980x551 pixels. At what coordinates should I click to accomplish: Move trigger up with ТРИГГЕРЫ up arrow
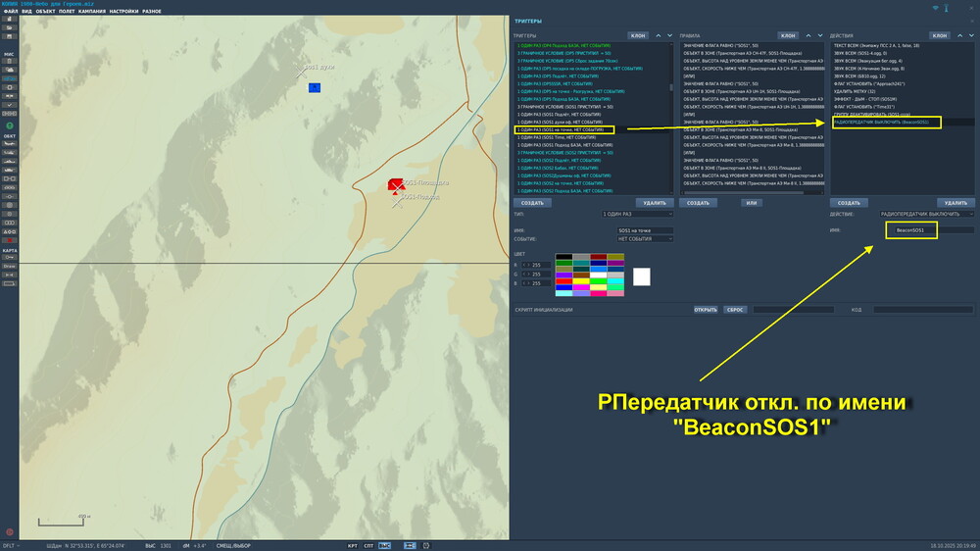pos(659,35)
